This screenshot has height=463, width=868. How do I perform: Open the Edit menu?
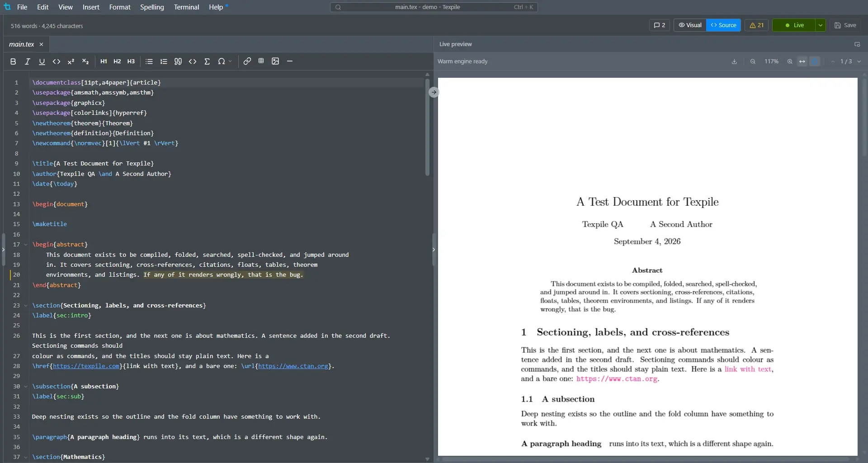coord(43,7)
